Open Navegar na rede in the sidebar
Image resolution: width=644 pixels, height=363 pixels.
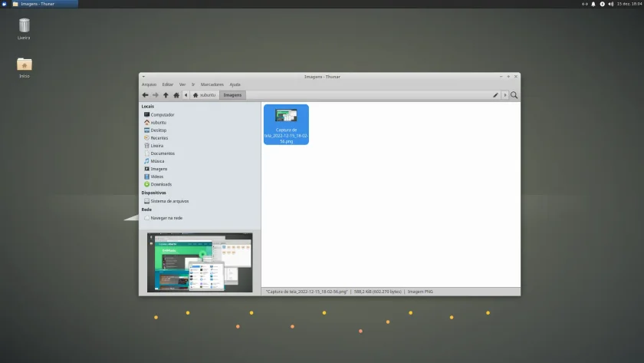click(x=166, y=218)
